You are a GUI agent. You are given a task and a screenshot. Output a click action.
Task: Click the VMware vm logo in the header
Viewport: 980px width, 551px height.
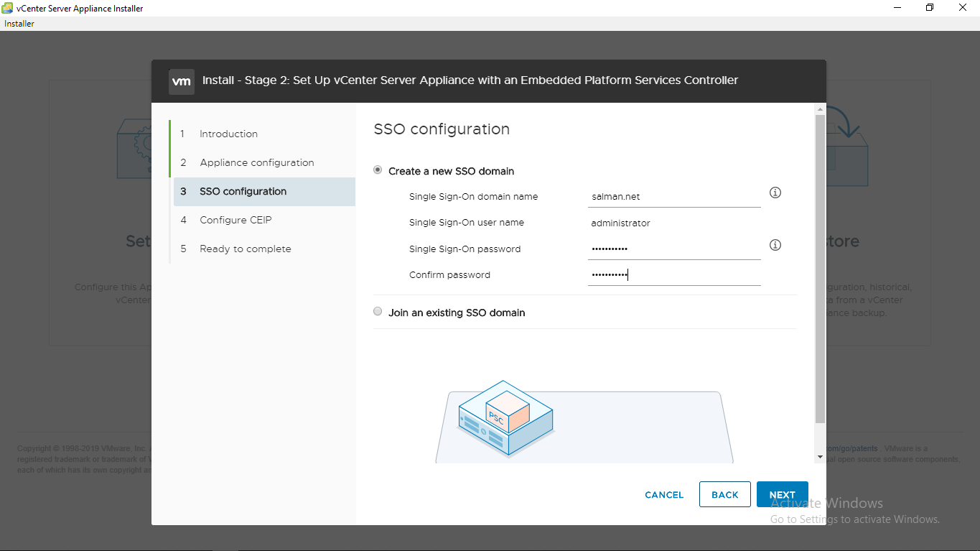point(182,81)
